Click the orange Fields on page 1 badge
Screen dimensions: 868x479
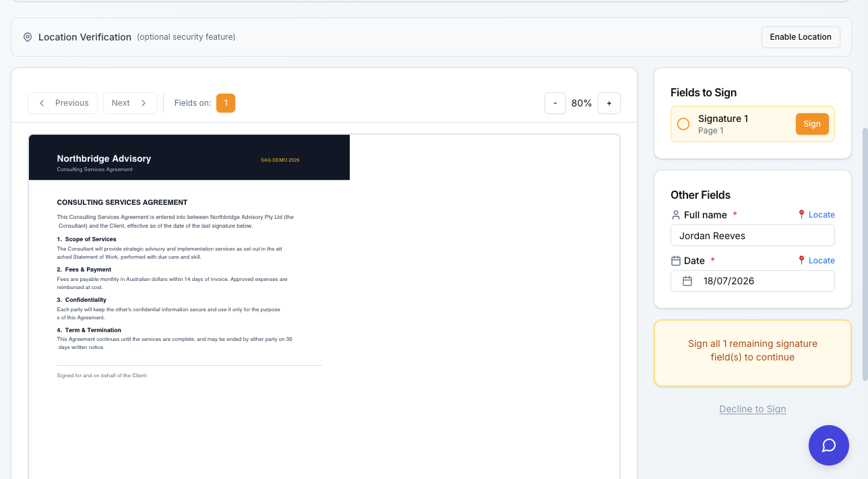tap(226, 103)
